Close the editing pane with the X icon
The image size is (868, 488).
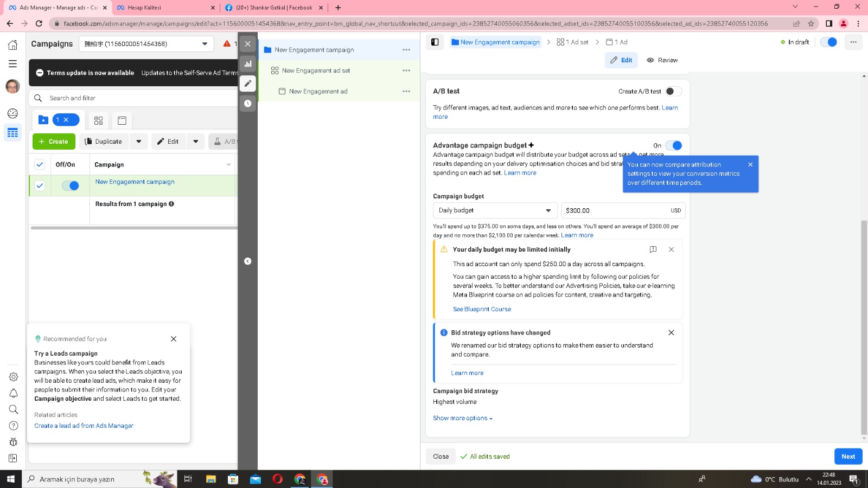(x=248, y=44)
